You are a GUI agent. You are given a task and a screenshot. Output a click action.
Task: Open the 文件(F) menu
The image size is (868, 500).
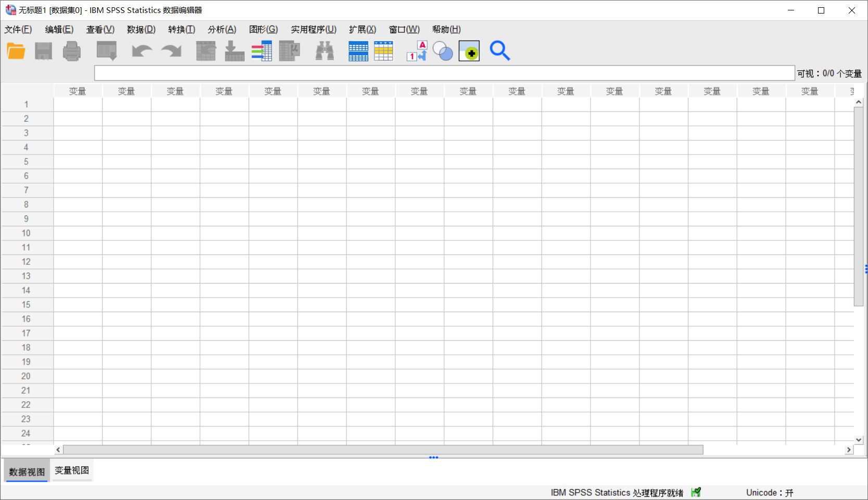(18, 30)
